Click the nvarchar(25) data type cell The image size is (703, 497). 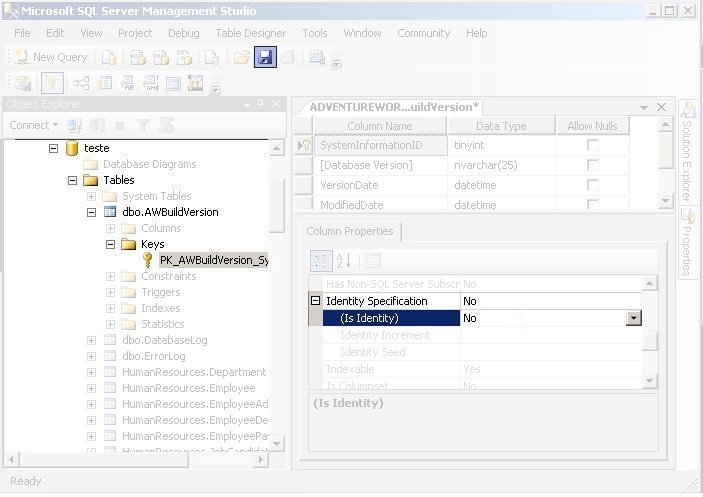tap(501, 165)
